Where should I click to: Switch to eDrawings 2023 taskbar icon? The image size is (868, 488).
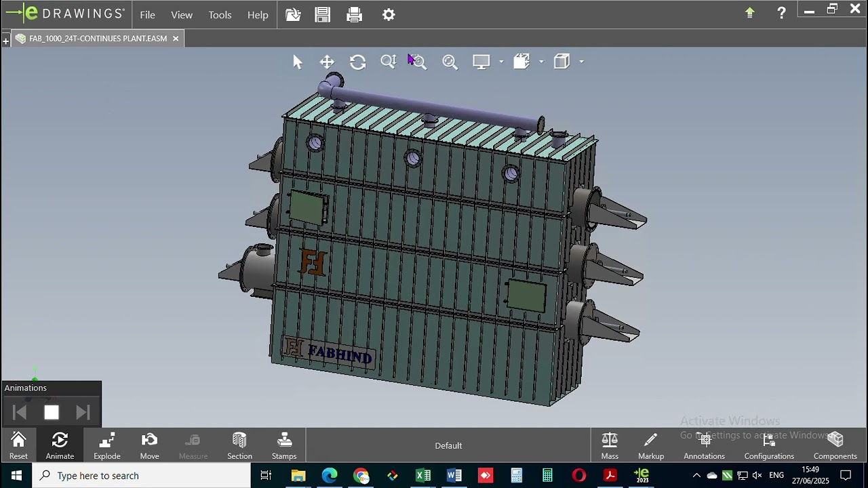pyautogui.click(x=642, y=476)
